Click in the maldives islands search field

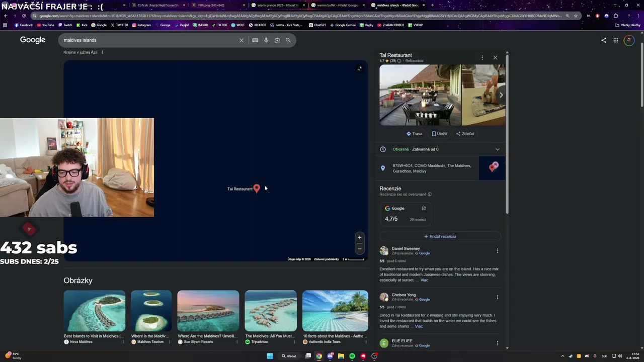148,40
